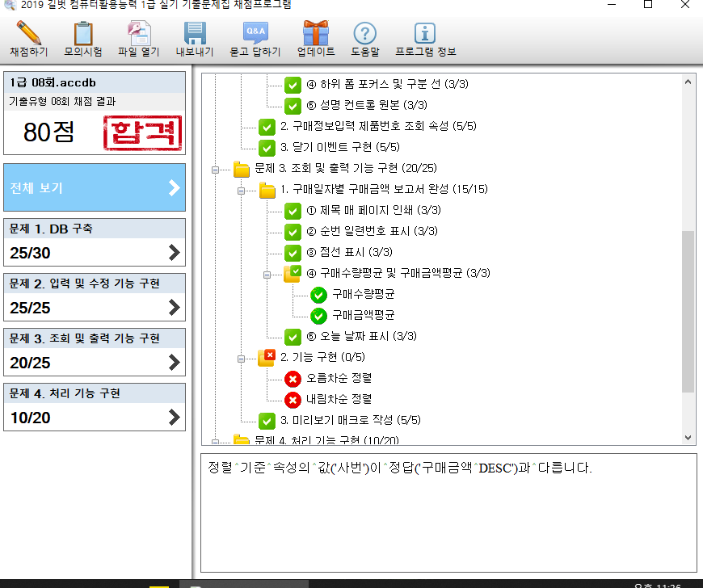Open the 모의시험 clipboard icon
The width and height of the screenshot is (703, 588).
coord(83,34)
